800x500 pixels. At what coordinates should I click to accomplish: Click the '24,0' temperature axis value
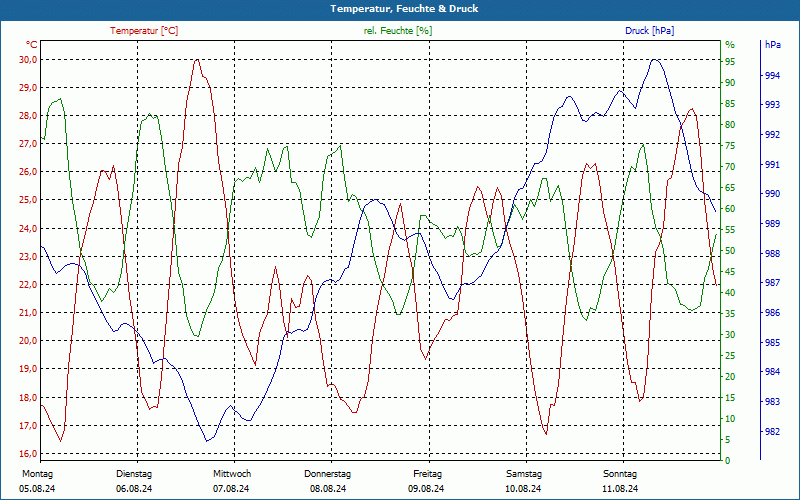[x=28, y=229]
